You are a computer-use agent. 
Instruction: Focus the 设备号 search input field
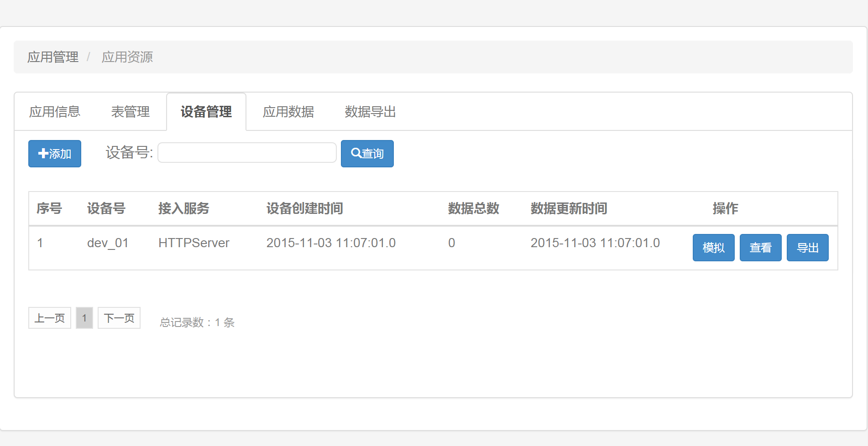click(247, 153)
